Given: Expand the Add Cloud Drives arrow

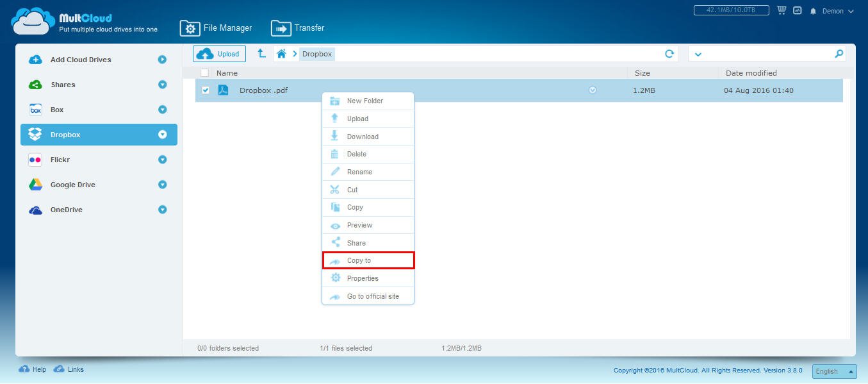Looking at the screenshot, I should (162, 60).
